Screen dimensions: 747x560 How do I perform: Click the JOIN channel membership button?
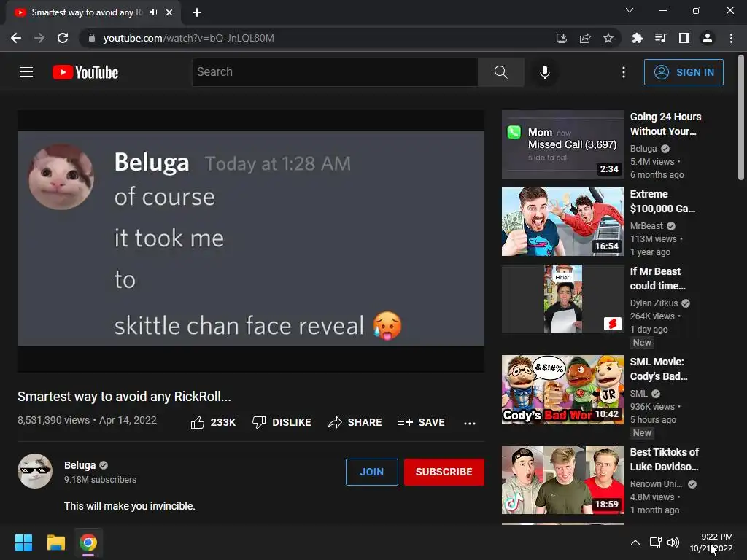point(371,472)
